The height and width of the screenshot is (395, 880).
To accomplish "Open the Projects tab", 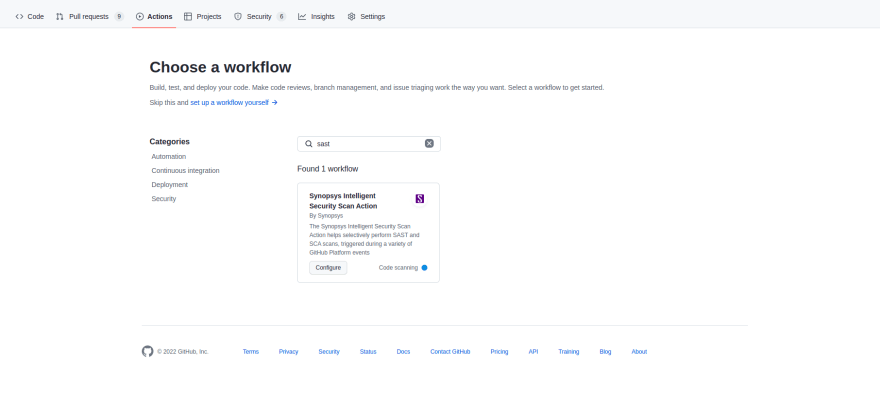I will pyautogui.click(x=203, y=16).
